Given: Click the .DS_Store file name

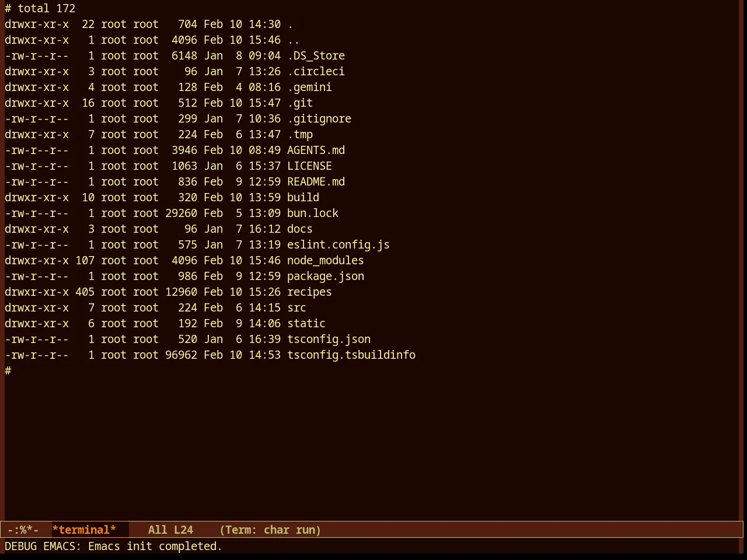Looking at the screenshot, I should pyautogui.click(x=316, y=56).
